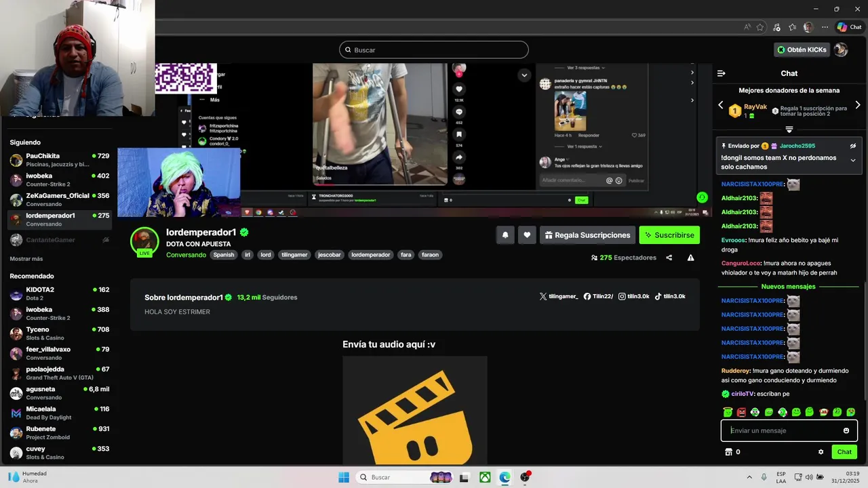Viewport: 868px width, 488px height.
Task: Open the chevron dropdown on the embedded video
Action: coord(524,75)
